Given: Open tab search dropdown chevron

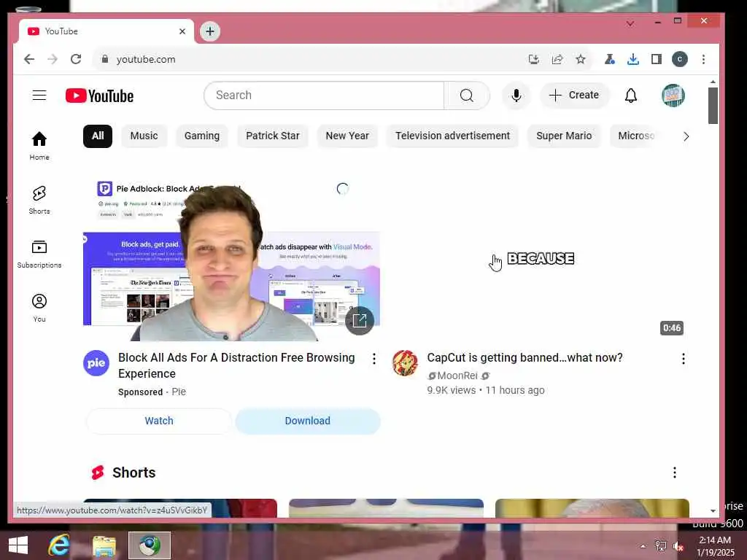Looking at the screenshot, I should [630, 23].
